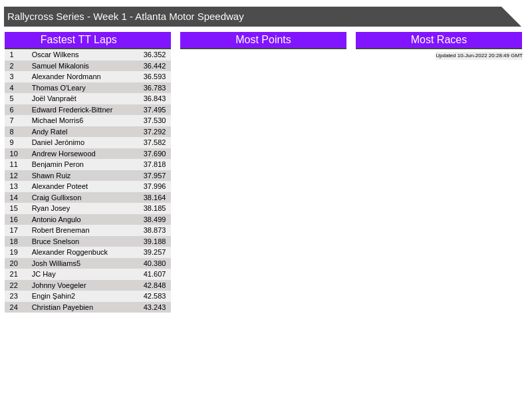
Task: Select the Most Points header
Action: click(263, 40)
